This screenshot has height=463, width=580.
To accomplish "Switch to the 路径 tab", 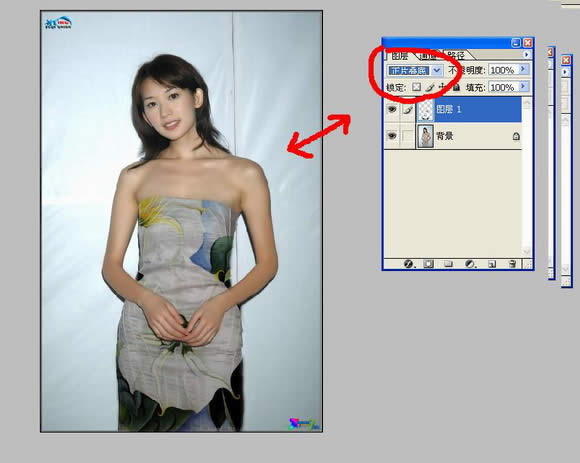I will pos(456,55).
